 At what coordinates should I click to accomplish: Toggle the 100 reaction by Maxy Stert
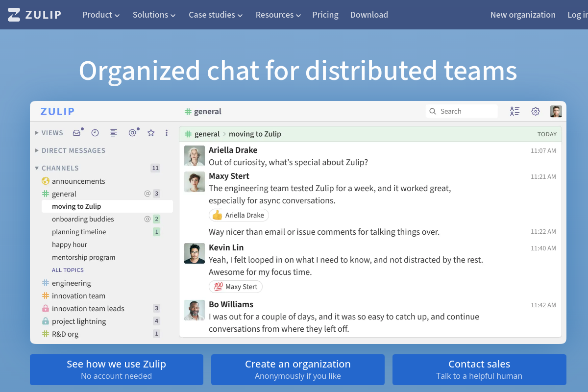coord(236,287)
